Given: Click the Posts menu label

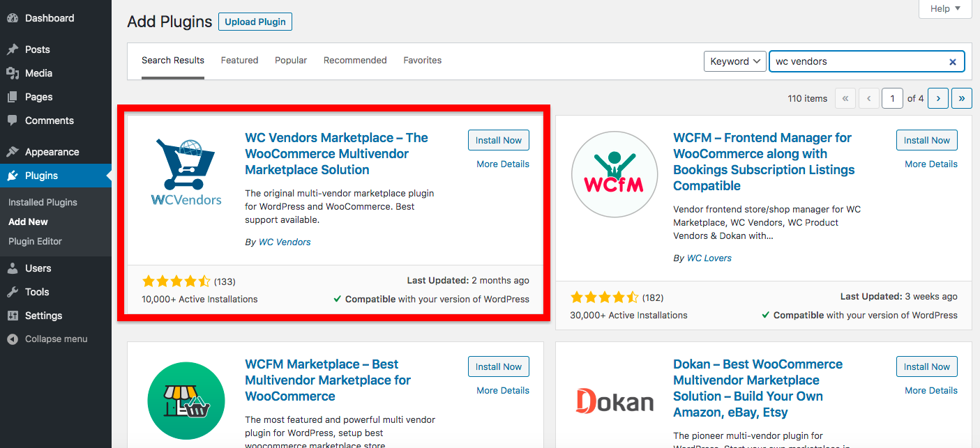Looking at the screenshot, I should click(38, 49).
